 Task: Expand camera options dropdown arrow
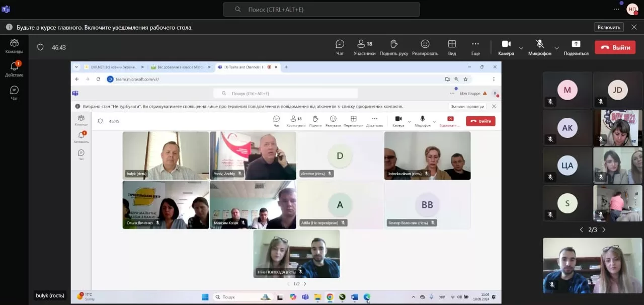coord(521,48)
